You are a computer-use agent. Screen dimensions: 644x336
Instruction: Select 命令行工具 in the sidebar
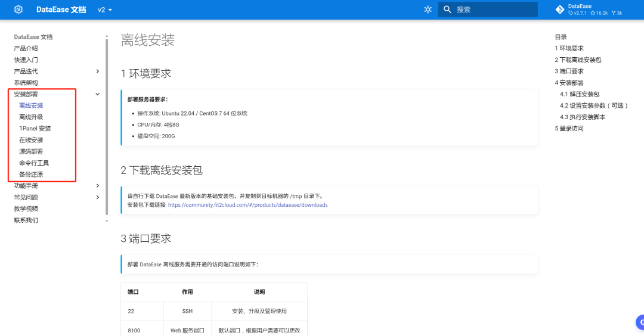point(34,163)
